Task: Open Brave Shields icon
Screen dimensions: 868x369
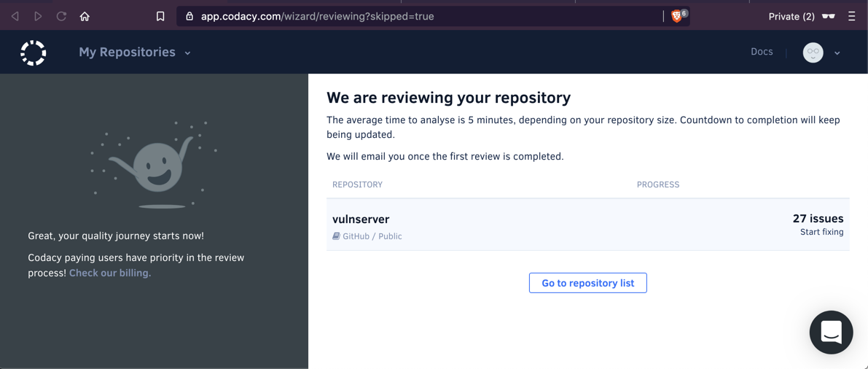Action: [676, 17]
